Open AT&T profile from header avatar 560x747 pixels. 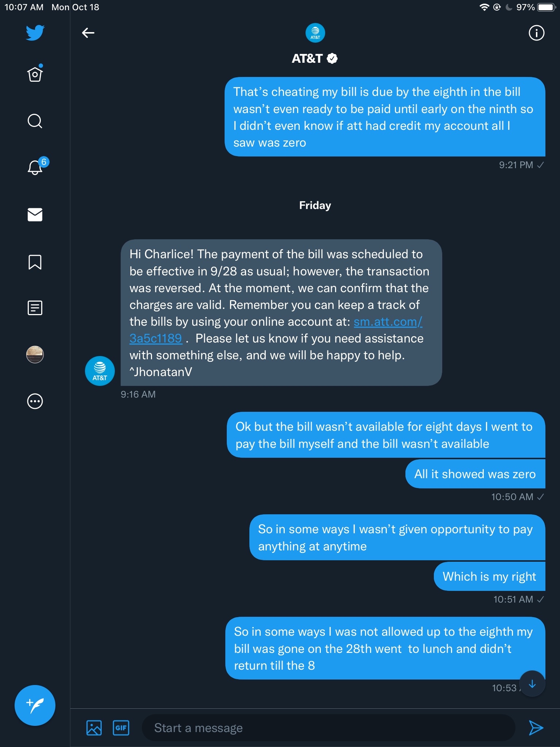click(315, 33)
